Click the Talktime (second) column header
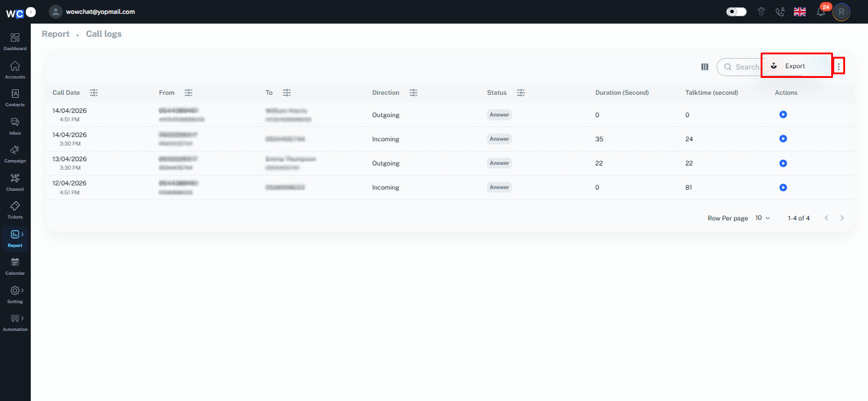Viewport: 868px width, 401px height. pyautogui.click(x=712, y=92)
